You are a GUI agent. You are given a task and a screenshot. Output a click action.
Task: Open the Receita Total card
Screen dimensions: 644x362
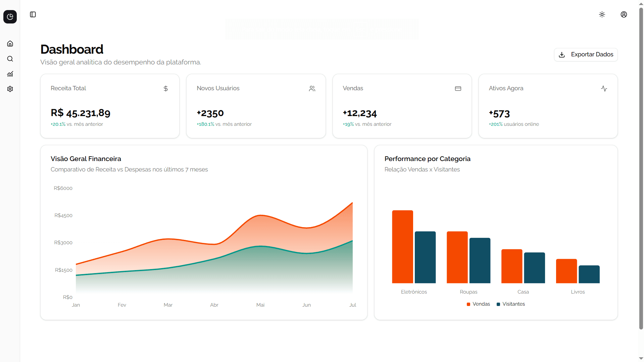(110, 106)
